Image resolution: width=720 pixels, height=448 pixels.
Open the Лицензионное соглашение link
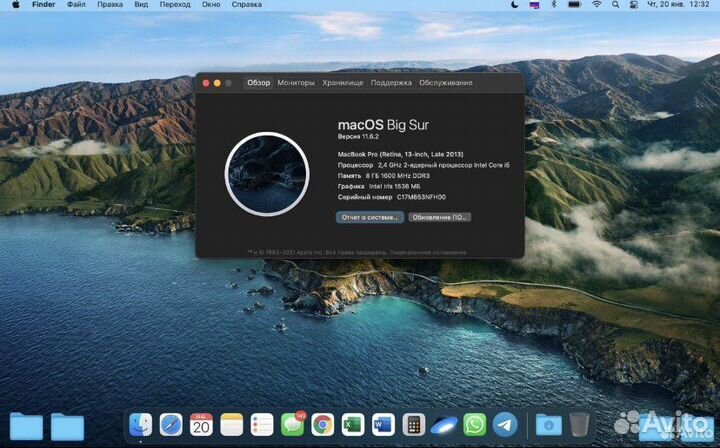coord(428,252)
